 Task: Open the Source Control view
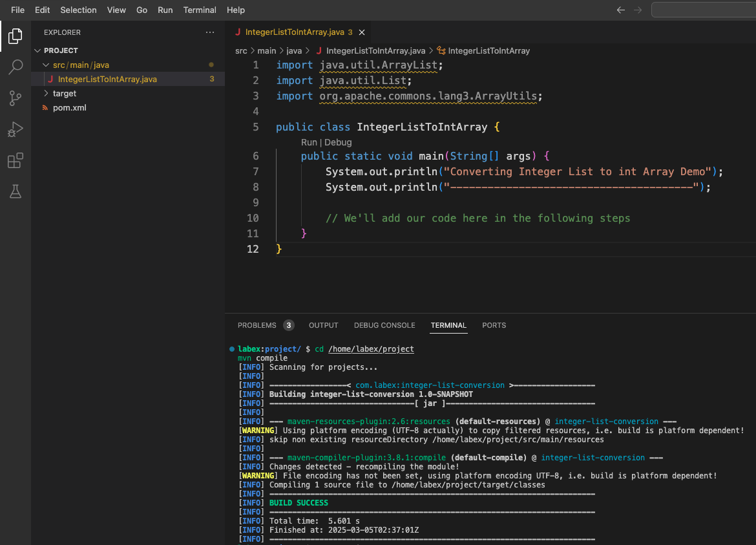[16, 98]
